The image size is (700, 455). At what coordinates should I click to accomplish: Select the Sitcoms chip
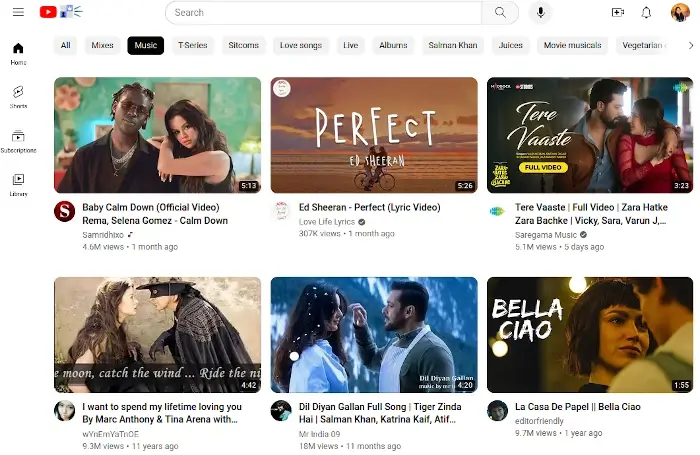tap(243, 45)
